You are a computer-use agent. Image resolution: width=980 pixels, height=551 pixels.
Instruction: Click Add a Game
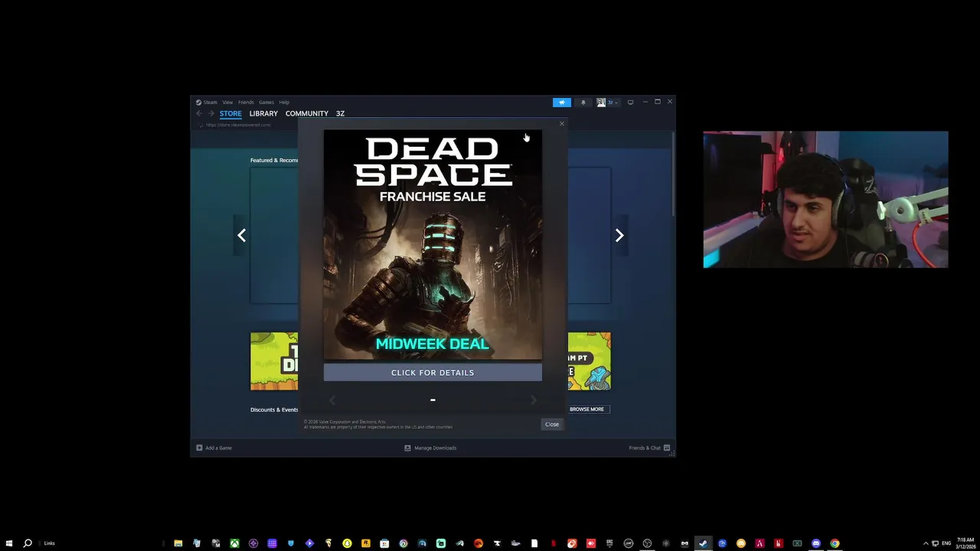click(x=214, y=448)
